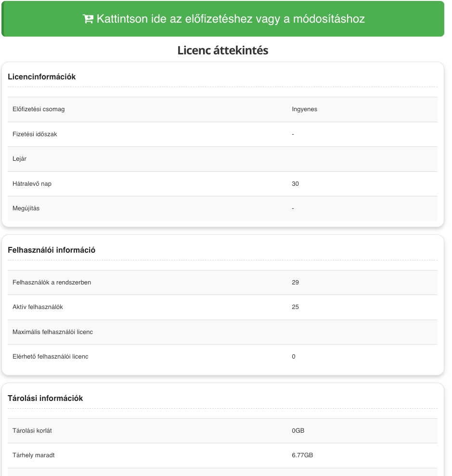Click the Felhasználói információ section header
452x476 pixels.
pos(52,250)
